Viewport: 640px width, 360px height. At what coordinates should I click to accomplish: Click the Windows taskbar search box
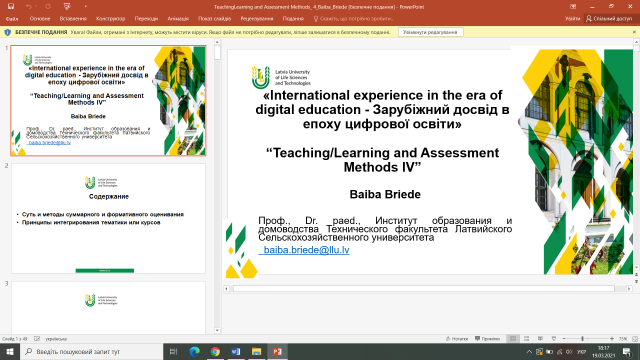tap(91, 351)
